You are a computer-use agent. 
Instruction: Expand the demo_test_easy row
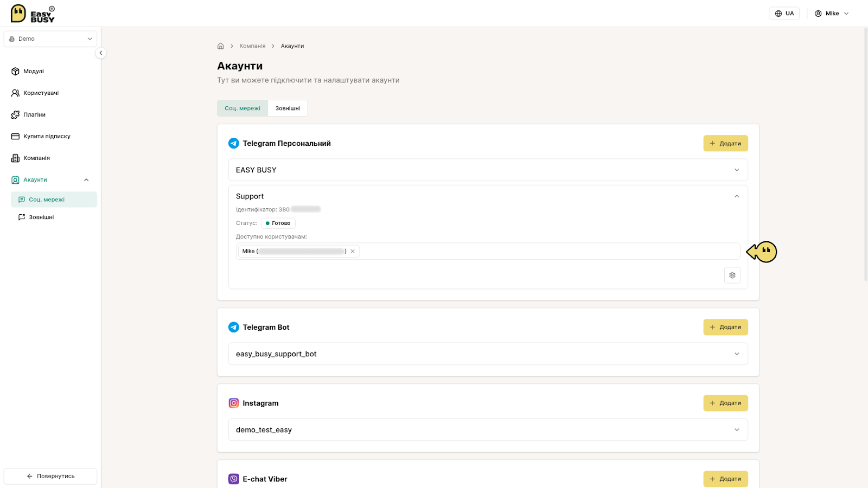488,429
